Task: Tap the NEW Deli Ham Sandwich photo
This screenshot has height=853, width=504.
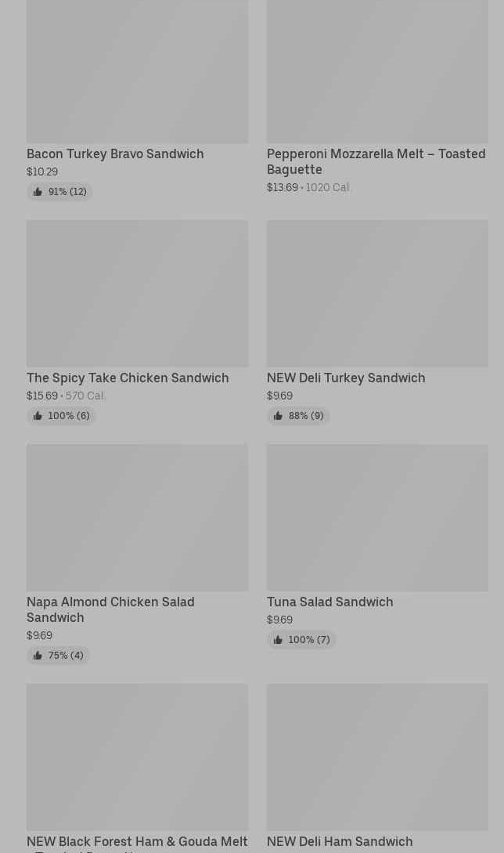Action: tap(377, 757)
